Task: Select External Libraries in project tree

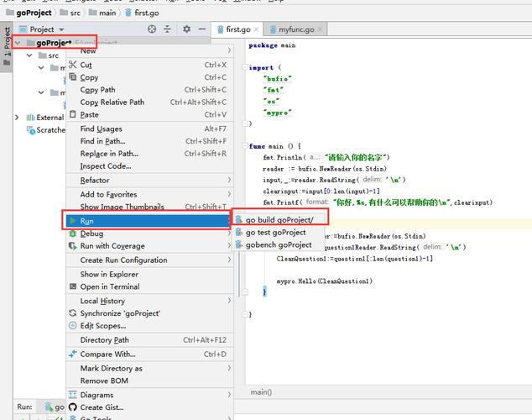Action: (x=45, y=118)
